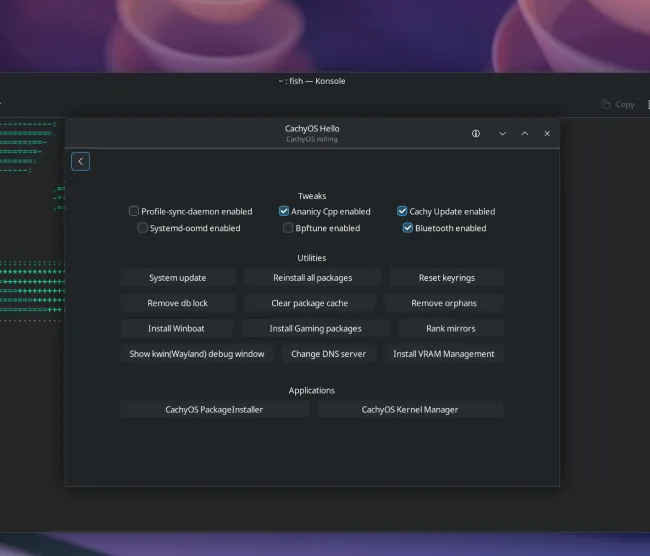Enable Profile-sync-daemon checkbox
The height and width of the screenshot is (556, 650).
pyautogui.click(x=133, y=211)
